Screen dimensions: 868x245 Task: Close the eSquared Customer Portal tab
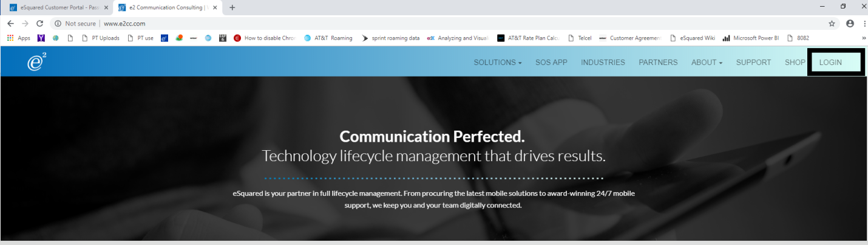click(106, 8)
